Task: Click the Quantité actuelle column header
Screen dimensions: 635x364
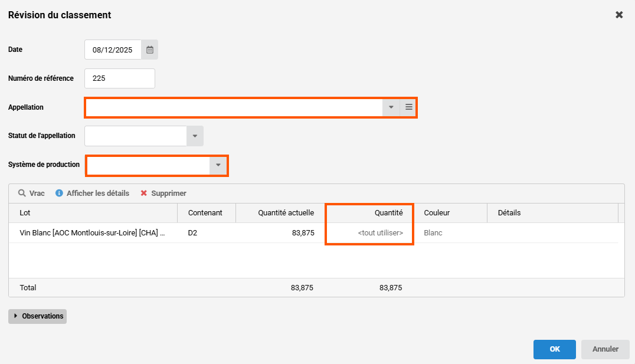Action: point(280,213)
